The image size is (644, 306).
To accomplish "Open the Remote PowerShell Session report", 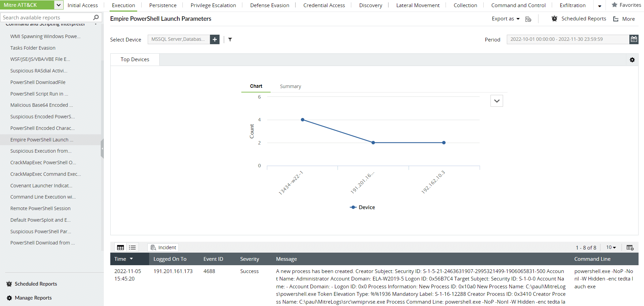I will point(41,208).
